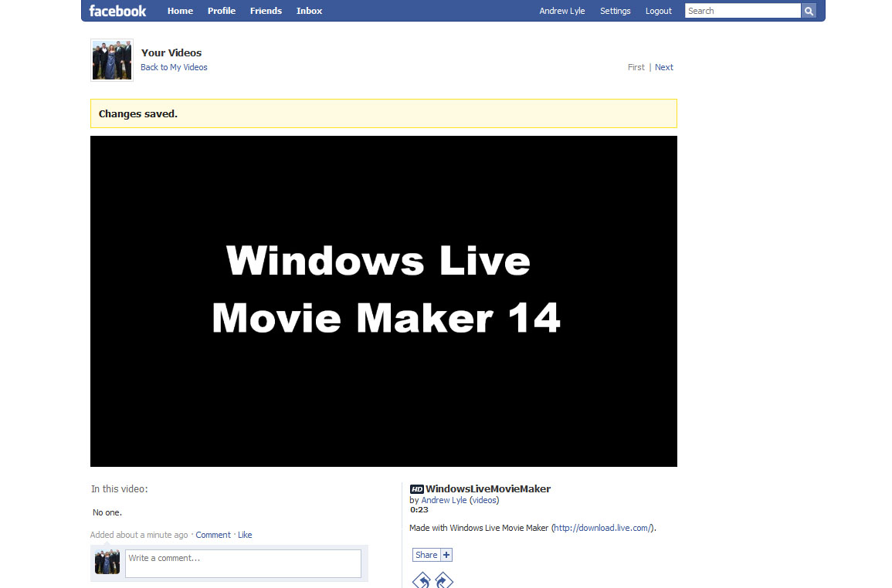Click the No one. text
892x588 pixels.
click(x=107, y=513)
